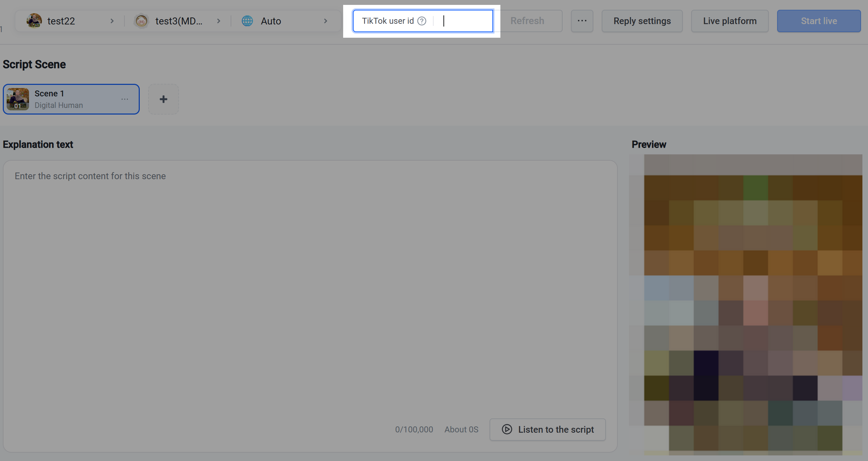Open Reply settings

[642, 21]
